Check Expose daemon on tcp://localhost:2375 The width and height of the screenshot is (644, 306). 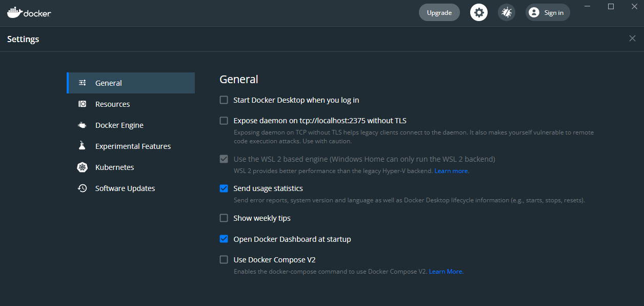click(x=224, y=121)
